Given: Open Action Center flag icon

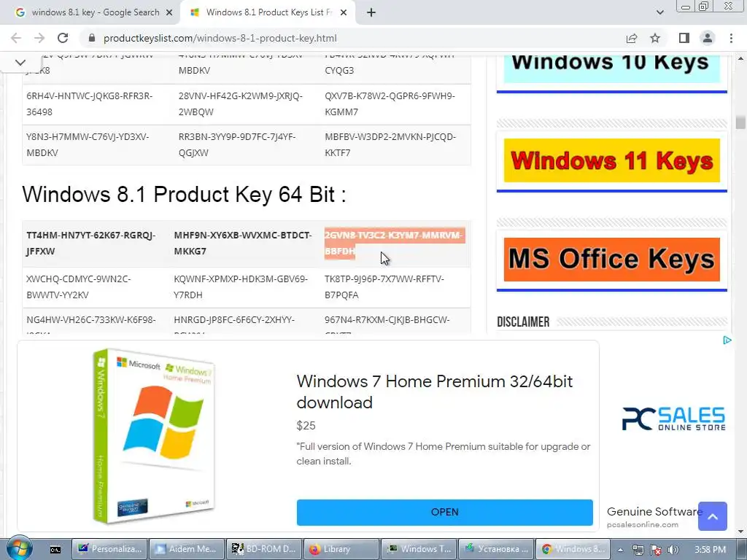Looking at the screenshot, I should (x=656, y=550).
